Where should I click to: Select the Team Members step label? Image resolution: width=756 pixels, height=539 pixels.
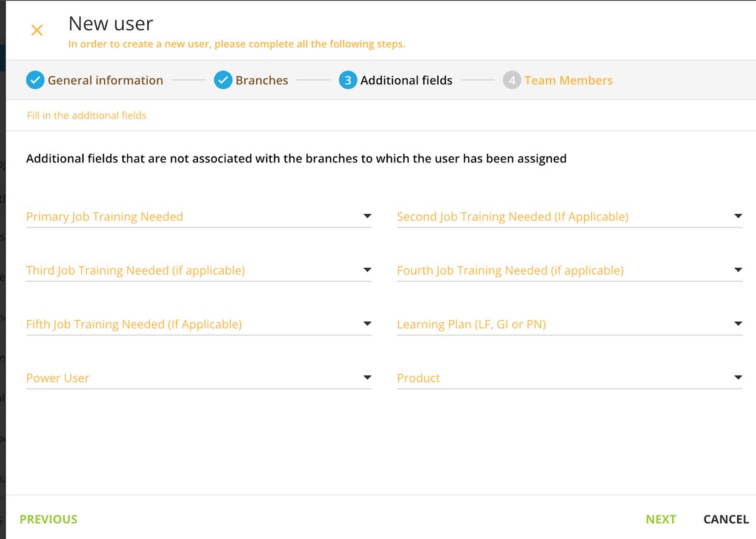(568, 79)
